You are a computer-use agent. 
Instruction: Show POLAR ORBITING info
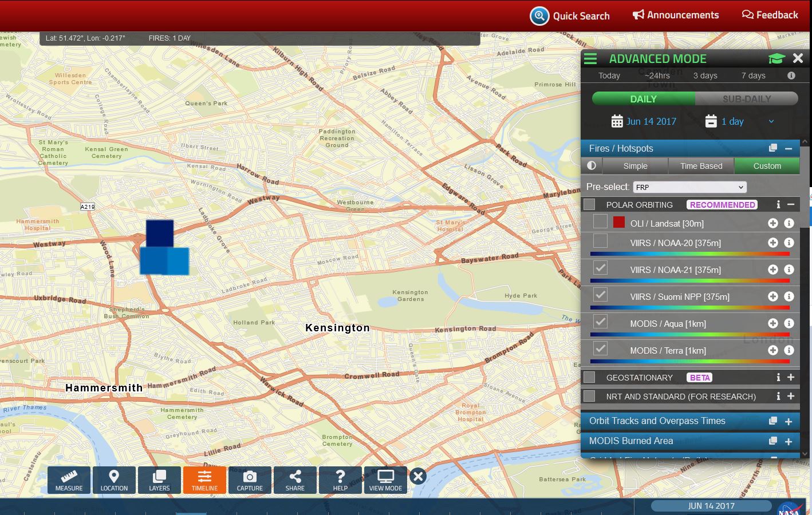point(778,204)
